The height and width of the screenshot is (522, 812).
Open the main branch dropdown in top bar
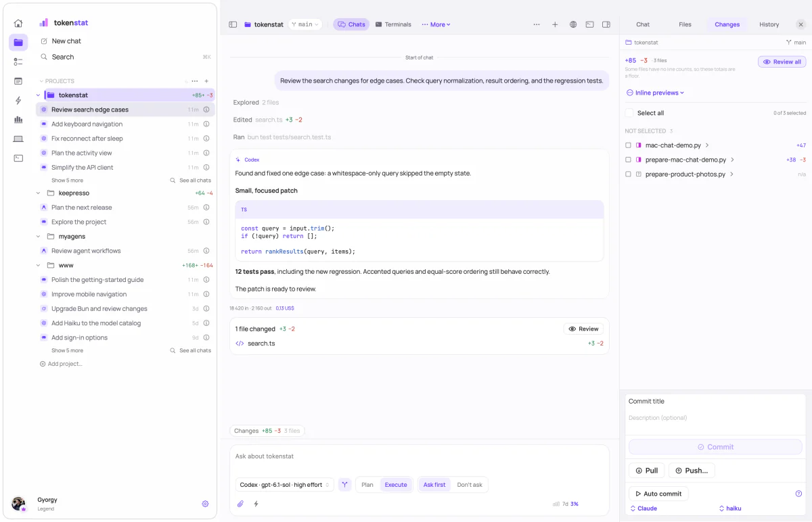305,24
